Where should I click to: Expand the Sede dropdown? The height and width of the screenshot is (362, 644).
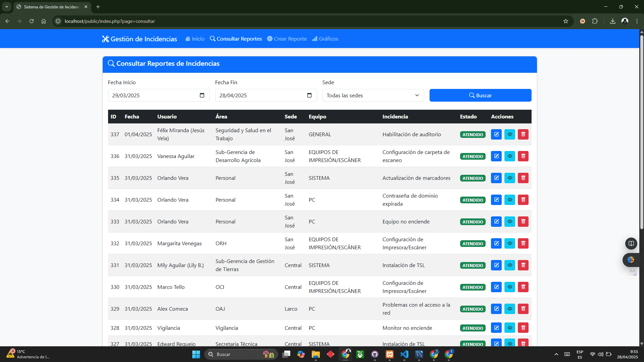pyautogui.click(x=373, y=95)
